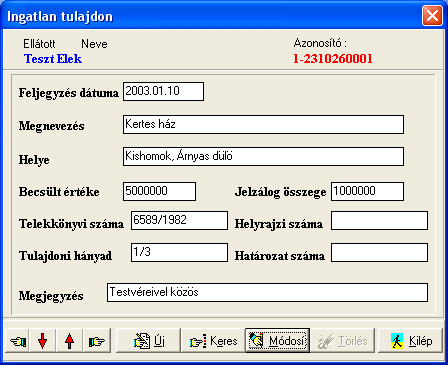Click the Becsült értéke label
The height and width of the screenshot is (365, 448).
[x=59, y=192]
